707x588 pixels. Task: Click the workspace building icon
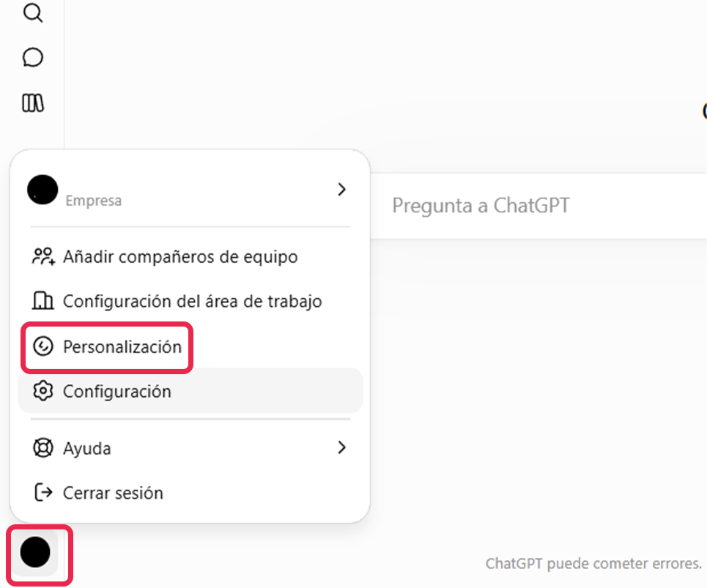[42, 300]
